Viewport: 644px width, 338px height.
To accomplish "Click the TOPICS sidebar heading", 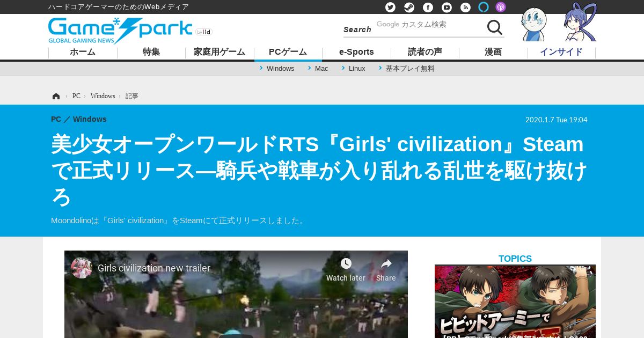I will (515, 259).
